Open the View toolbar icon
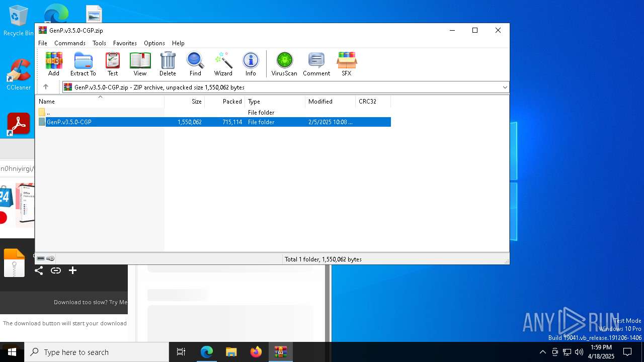Viewport: 644px width, 362px height. coord(140,64)
